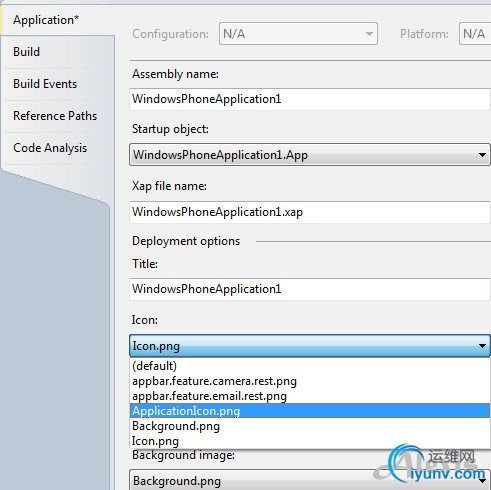Image resolution: width=491 pixels, height=490 pixels.
Task: Click the Xap file name field
Action: (x=310, y=212)
